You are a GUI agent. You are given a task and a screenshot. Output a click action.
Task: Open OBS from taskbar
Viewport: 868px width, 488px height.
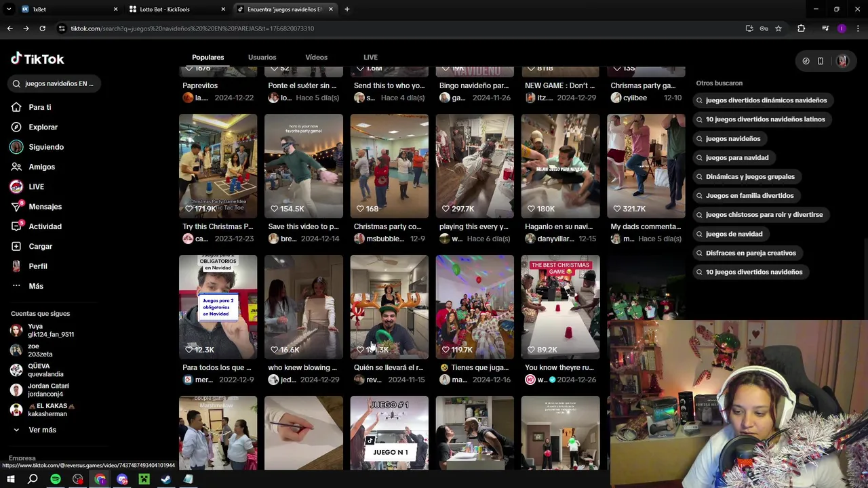[x=78, y=479]
